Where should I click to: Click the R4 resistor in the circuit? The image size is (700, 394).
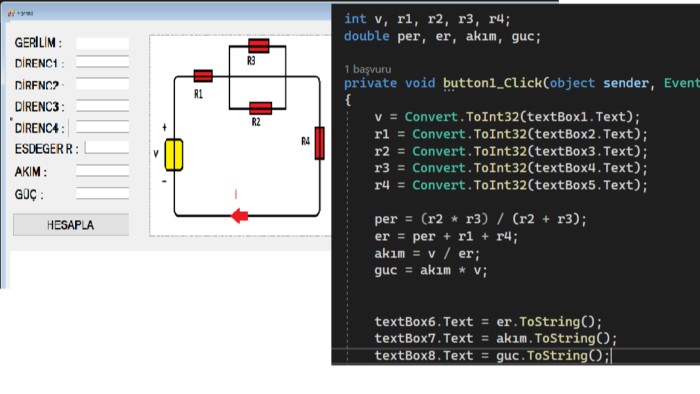coord(320,143)
